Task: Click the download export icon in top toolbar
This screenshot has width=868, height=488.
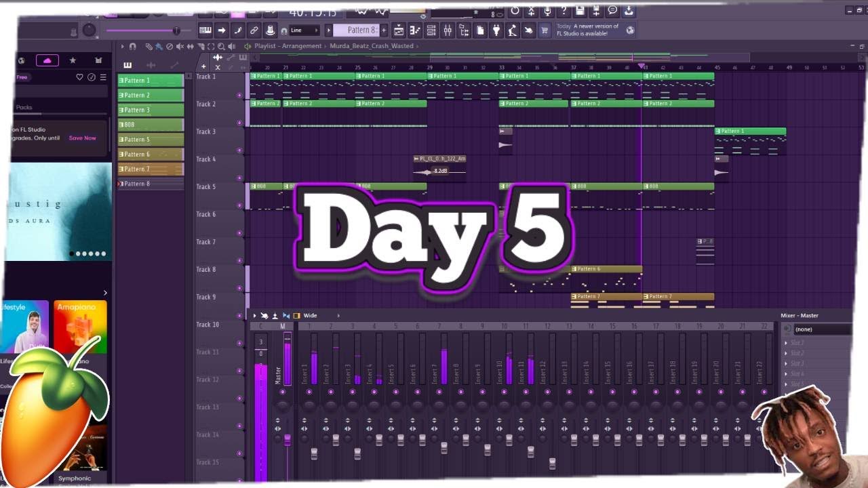Action: pos(629,11)
